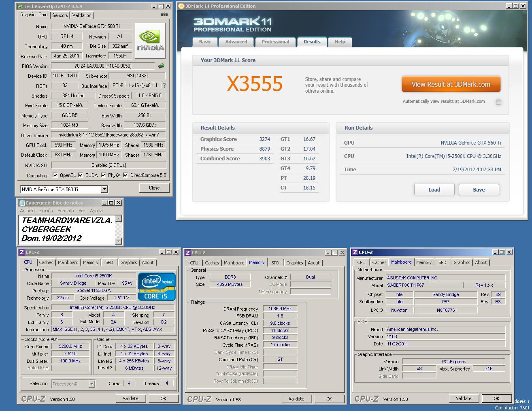
Task: Click the CPU-Z Mainboard window title icon
Action: (355, 252)
